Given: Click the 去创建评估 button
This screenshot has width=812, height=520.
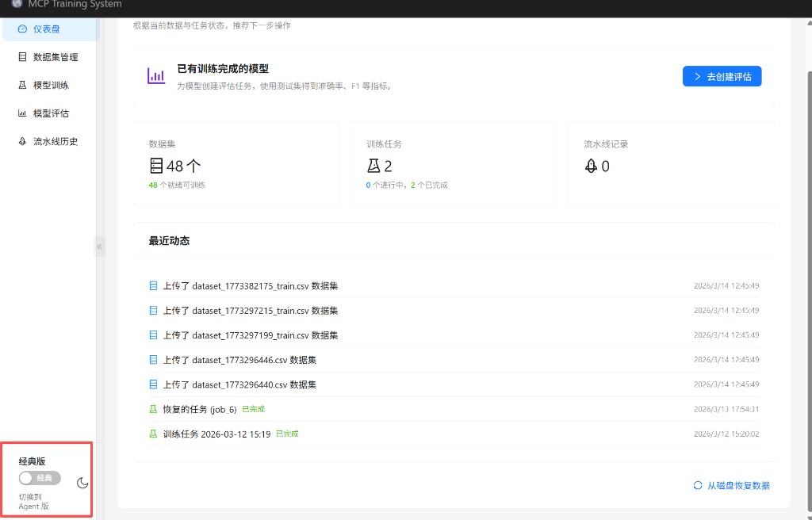Looking at the screenshot, I should tap(722, 76).
